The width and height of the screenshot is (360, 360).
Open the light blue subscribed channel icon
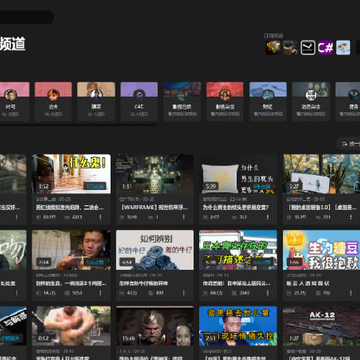coord(343,48)
